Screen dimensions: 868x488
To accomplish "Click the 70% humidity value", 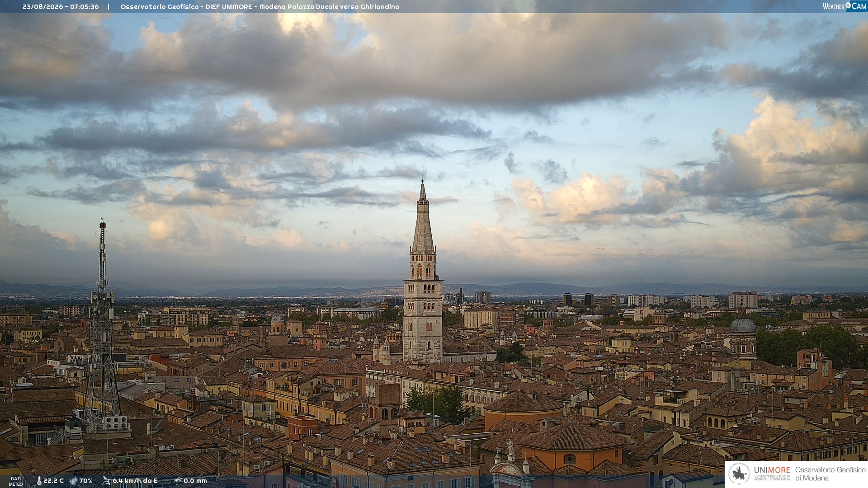I will 86,481.
